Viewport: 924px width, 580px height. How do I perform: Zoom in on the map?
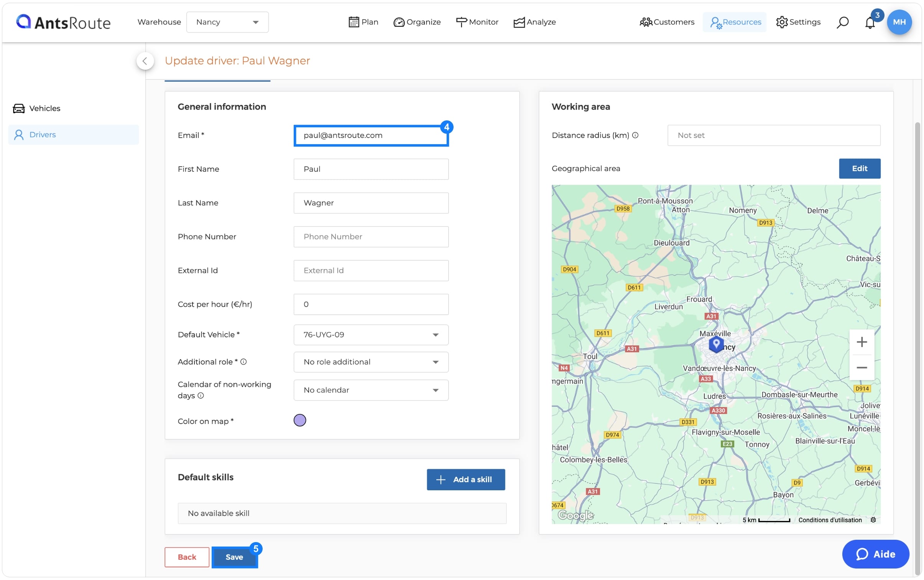tap(862, 342)
